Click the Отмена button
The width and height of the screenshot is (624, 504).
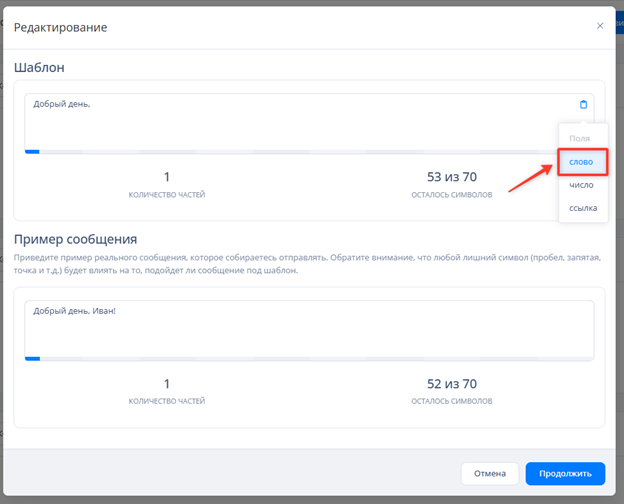point(490,473)
